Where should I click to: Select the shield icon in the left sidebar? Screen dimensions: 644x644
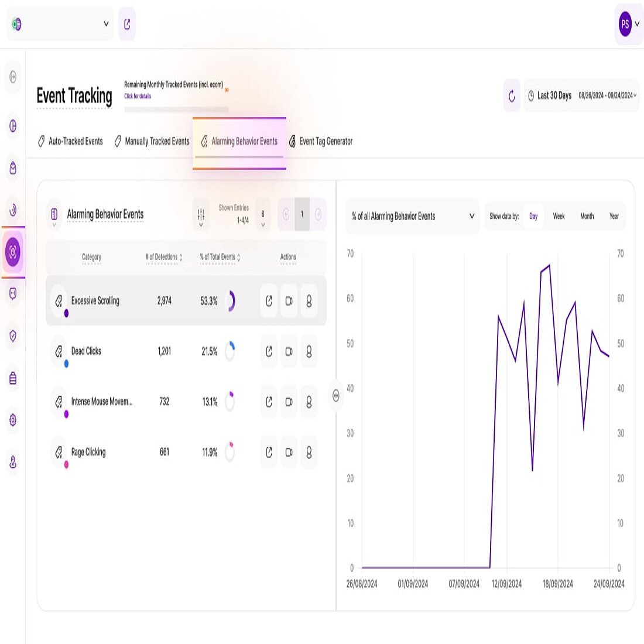click(12, 335)
